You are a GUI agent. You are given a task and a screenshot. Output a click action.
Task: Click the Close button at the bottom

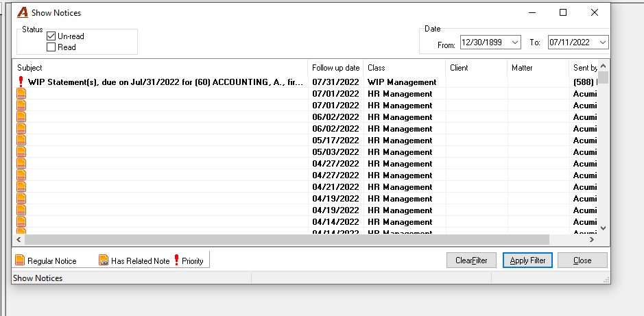(582, 260)
